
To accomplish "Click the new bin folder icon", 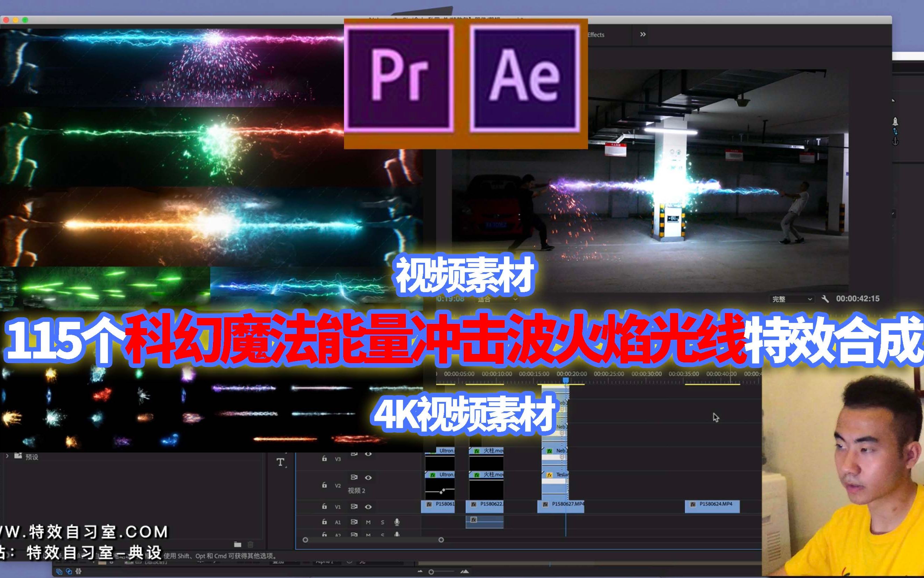I will [237, 544].
